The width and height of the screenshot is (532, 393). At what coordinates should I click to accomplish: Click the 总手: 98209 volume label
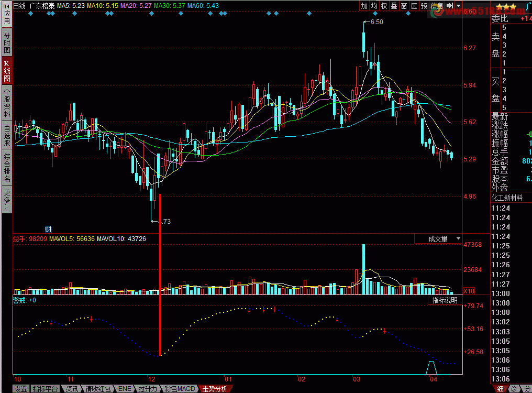30,239
